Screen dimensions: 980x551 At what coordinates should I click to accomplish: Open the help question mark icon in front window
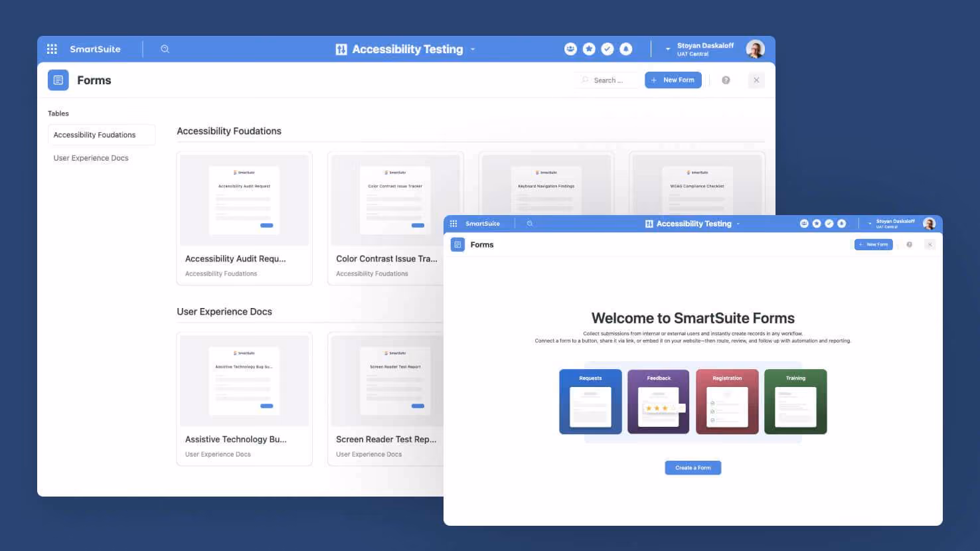(910, 244)
